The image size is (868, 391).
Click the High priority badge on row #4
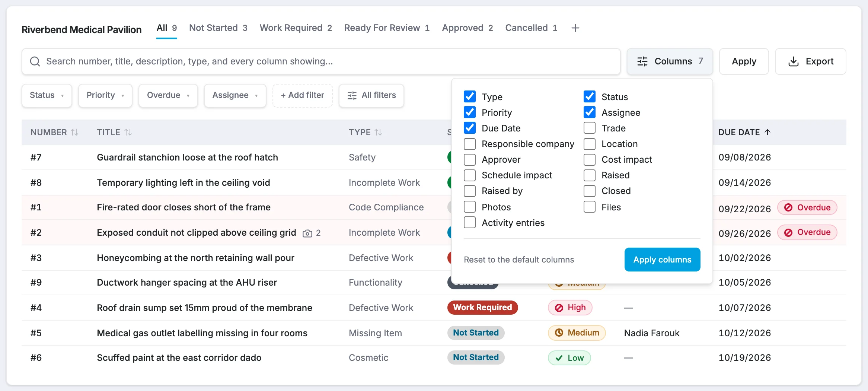coord(570,308)
